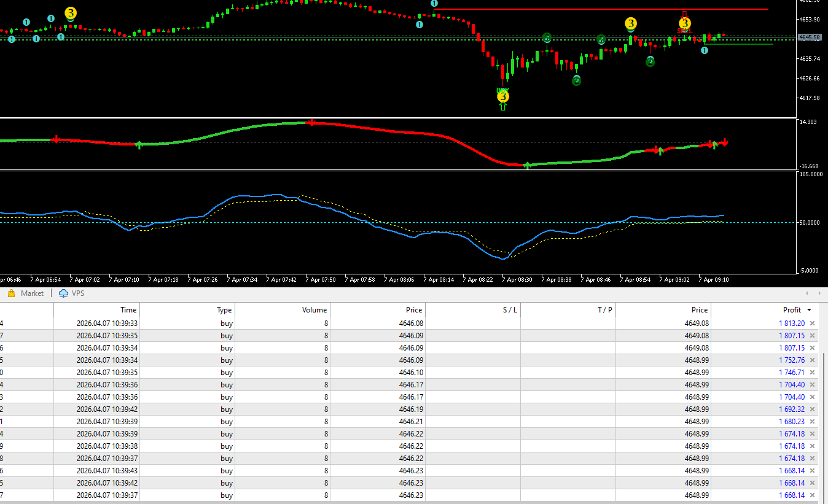The width and height of the screenshot is (828, 504).
Task: Open the Market tab with the bag icon
Action: (x=26, y=293)
